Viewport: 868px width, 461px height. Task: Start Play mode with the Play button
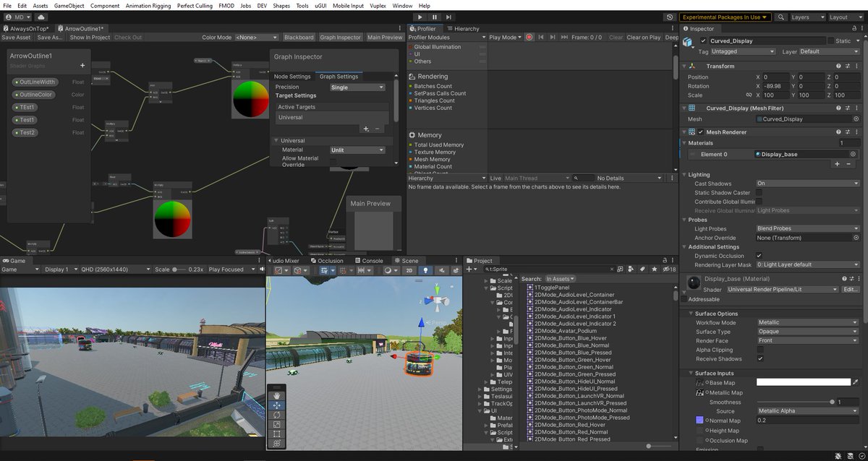pyautogui.click(x=421, y=17)
